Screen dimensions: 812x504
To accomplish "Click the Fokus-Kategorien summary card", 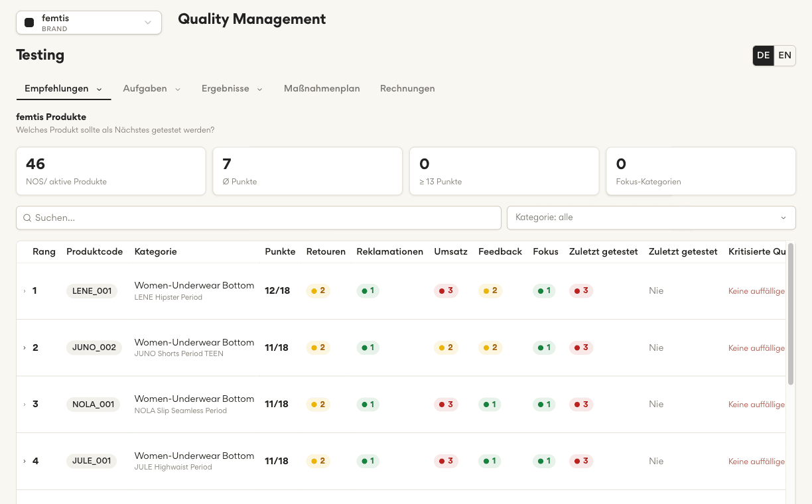I will pyautogui.click(x=701, y=171).
